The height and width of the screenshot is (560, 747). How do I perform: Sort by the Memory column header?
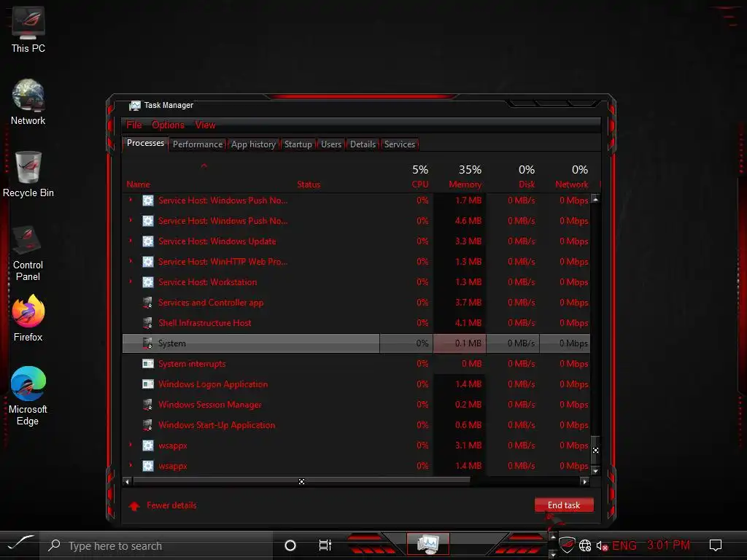[x=465, y=184]
